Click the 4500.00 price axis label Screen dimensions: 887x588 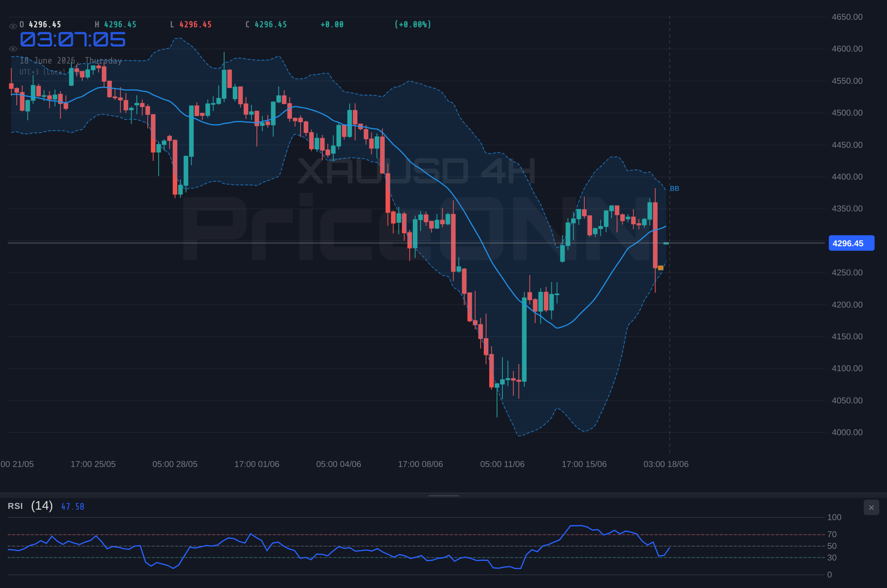847,113
